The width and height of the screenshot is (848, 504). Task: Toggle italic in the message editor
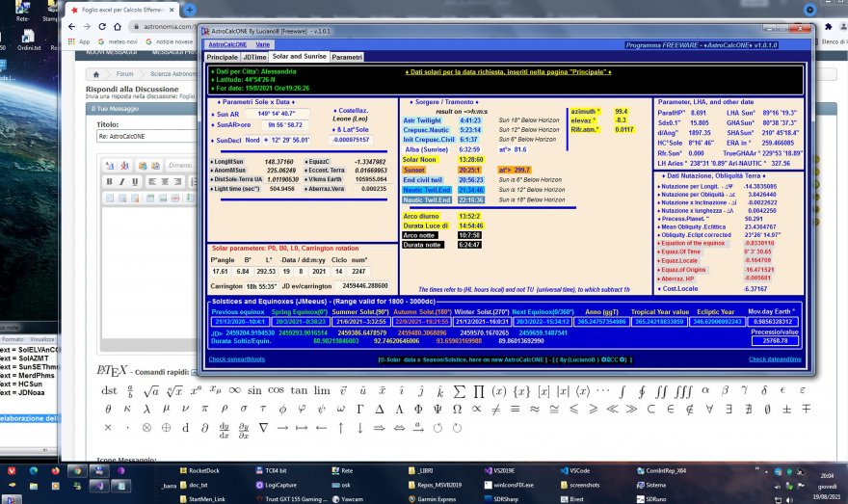tap(123, 181)
